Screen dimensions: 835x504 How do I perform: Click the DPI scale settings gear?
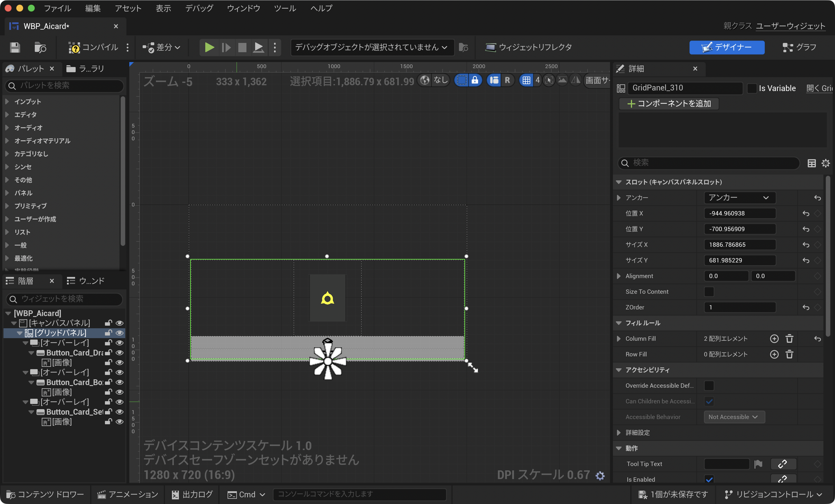[600, 476]
